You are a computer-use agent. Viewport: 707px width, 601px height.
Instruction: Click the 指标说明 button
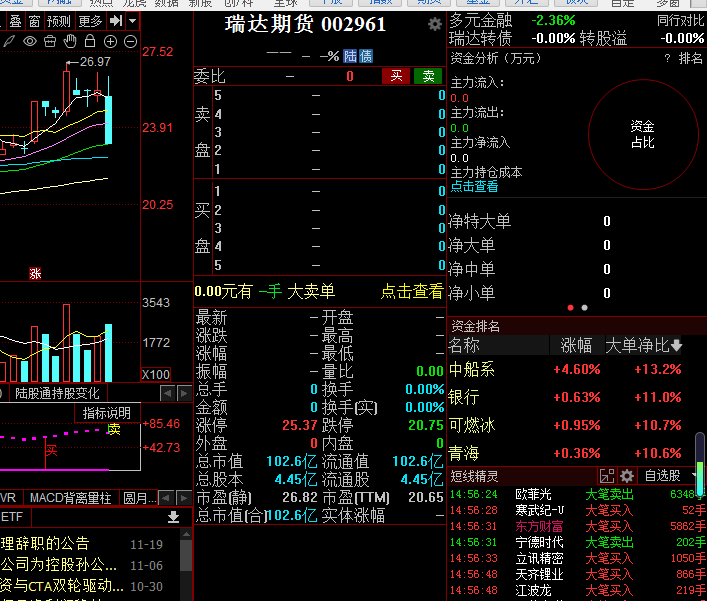(107, 413)
